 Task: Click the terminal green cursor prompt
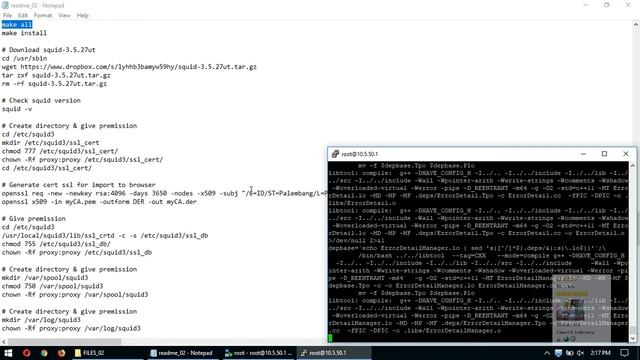[331, 338]
